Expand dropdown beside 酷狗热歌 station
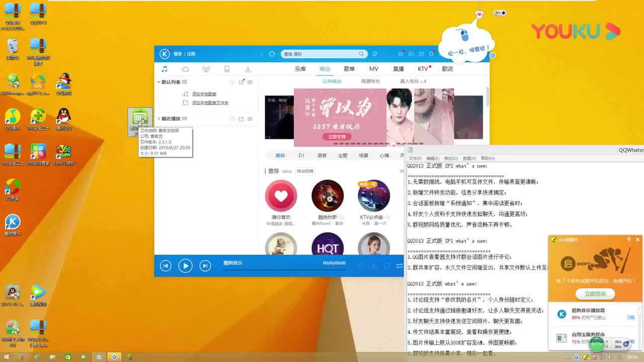The width and height of the screenshot is (644, 362). pyautogui.click(x=341, y=217)
